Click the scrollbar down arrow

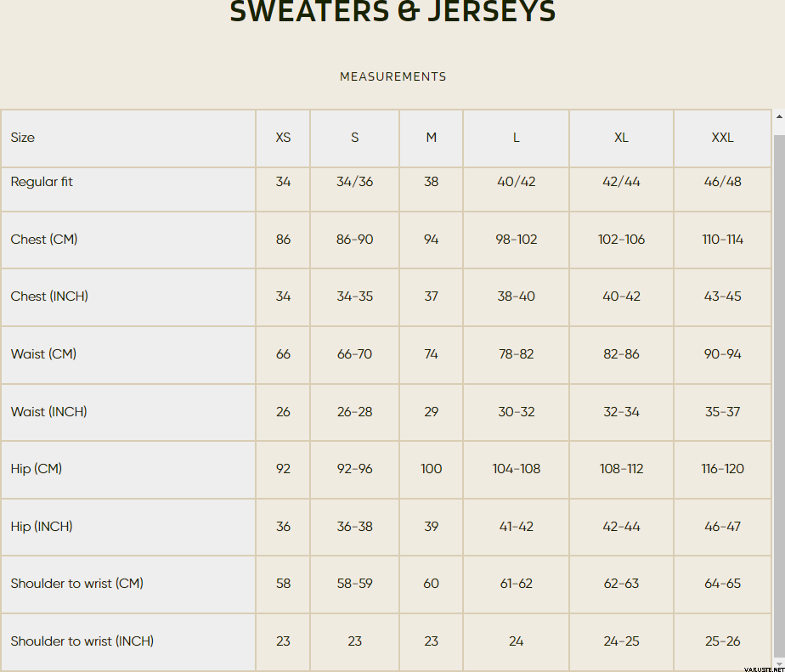(779, 664)
